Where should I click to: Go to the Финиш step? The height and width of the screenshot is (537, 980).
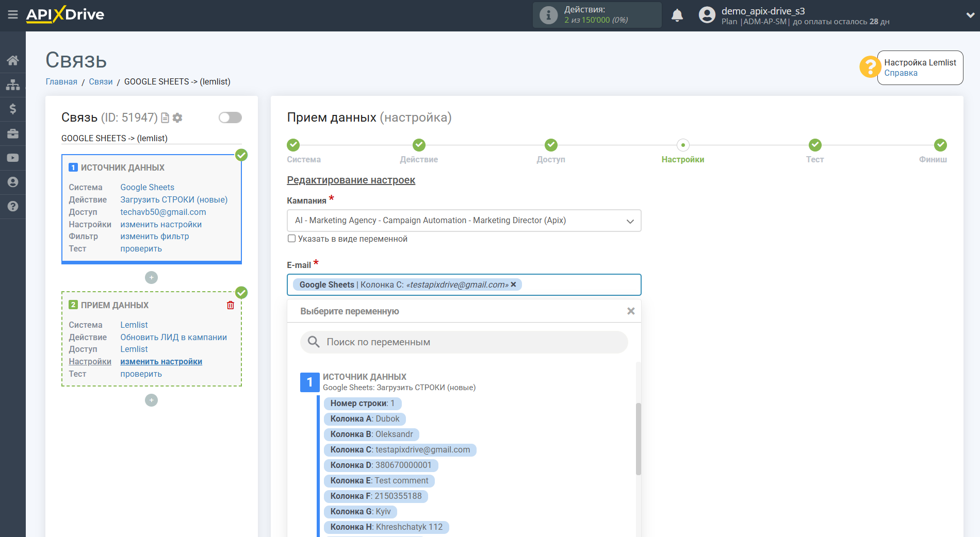(940, 145)
